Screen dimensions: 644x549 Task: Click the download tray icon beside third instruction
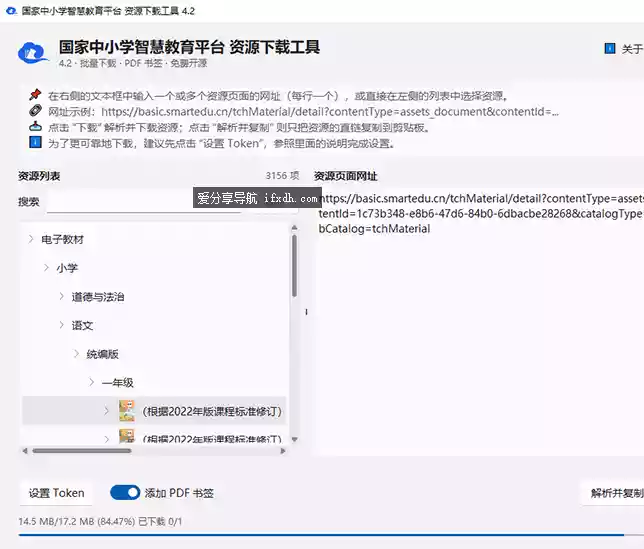tap(35, 126)
